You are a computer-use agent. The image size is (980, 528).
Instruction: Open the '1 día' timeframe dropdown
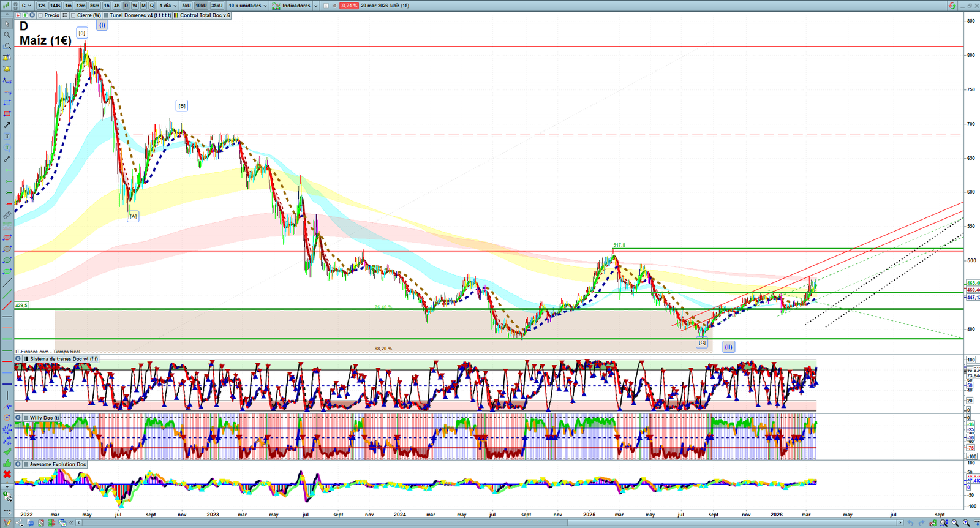(168, 6)
